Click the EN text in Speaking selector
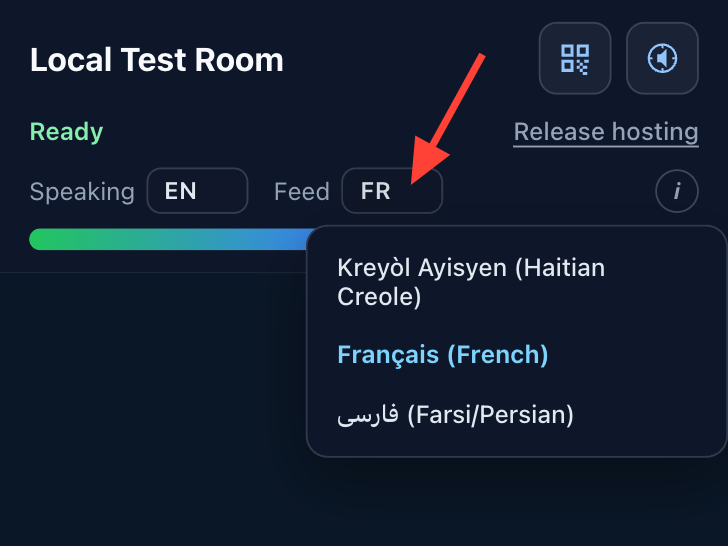Viewport: 728px width, 546px height. (x=181, y=191)
